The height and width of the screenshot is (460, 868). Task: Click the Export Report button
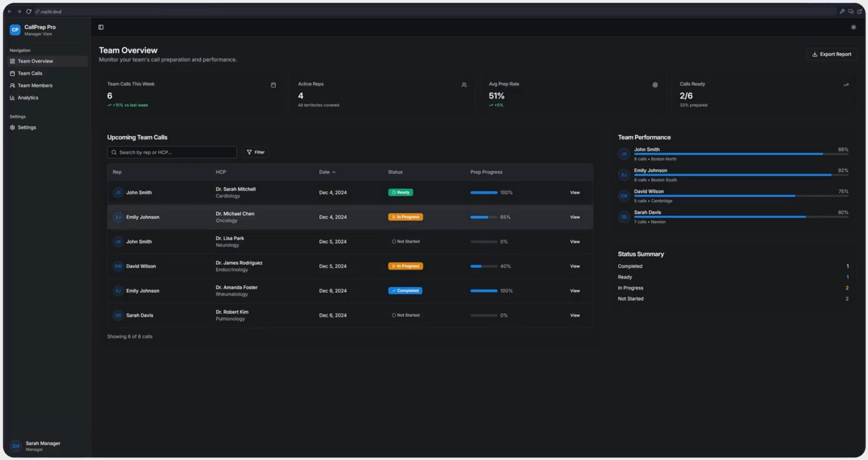(x=832, y=54)
